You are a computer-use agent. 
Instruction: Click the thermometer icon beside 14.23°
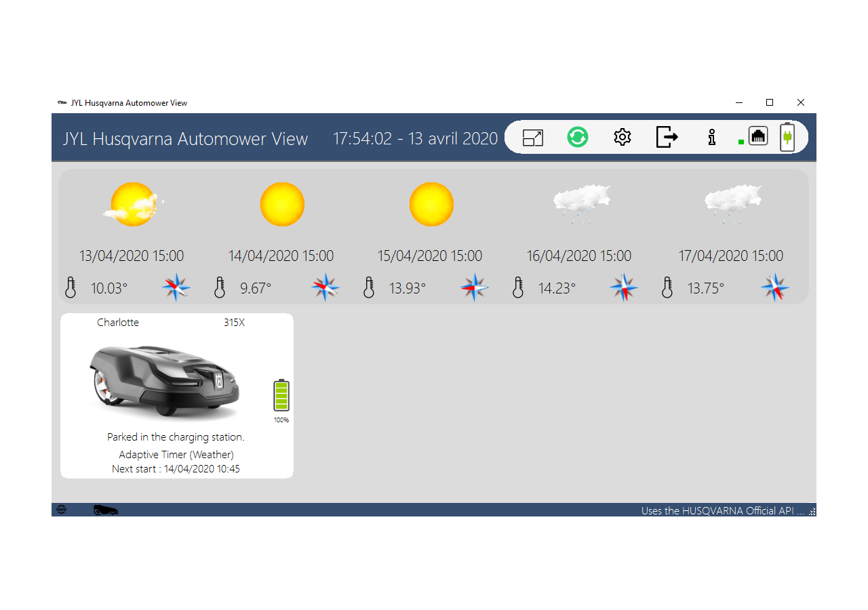[x=518, y=287]
